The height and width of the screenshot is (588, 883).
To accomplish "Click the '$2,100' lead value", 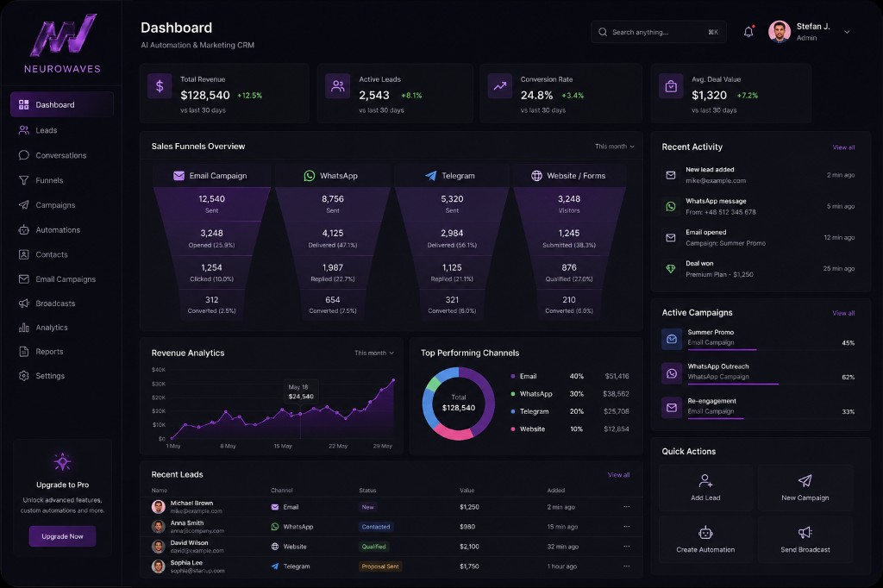I will coord(469,547).
